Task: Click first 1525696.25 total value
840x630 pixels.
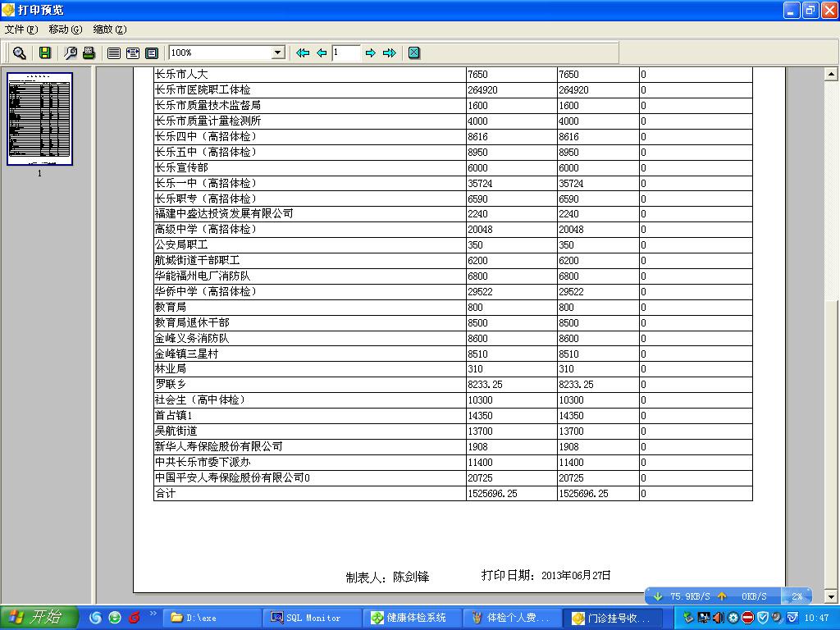Action: point(492,493)
